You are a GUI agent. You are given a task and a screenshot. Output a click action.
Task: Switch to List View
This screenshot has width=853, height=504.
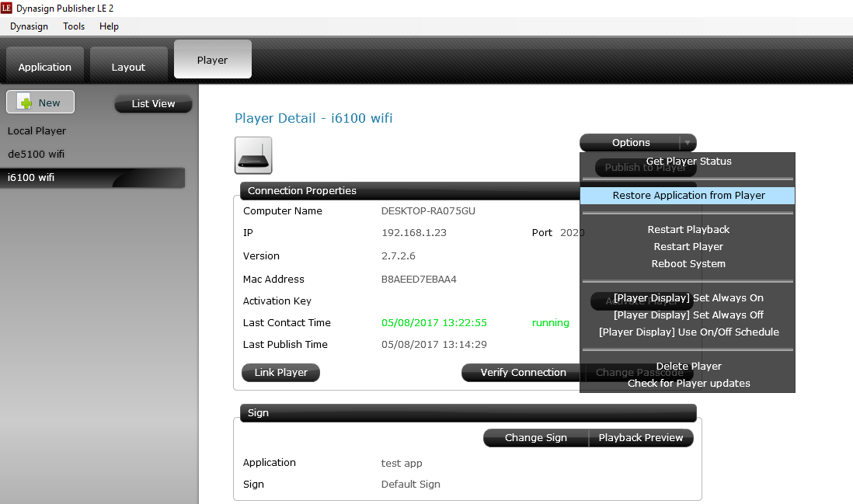(x=153, y=103)
